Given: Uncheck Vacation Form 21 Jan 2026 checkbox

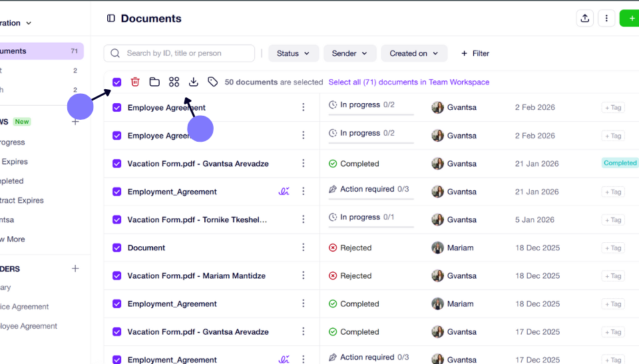Looking at the screenshot, I should pyautogui.click(x=117, y=164).
